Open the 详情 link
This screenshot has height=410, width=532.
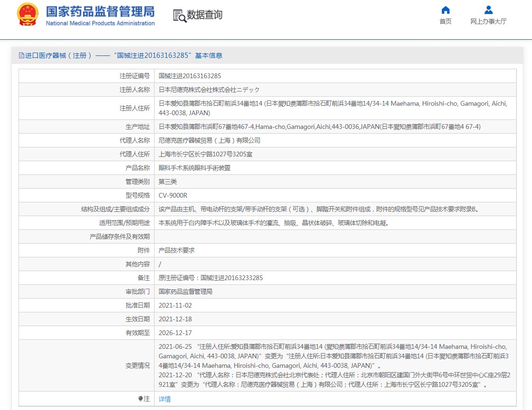[x=165, y=399]
